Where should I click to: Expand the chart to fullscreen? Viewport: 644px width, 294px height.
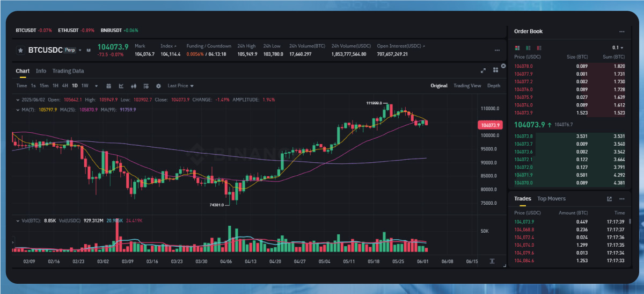(x=483, y=70)
